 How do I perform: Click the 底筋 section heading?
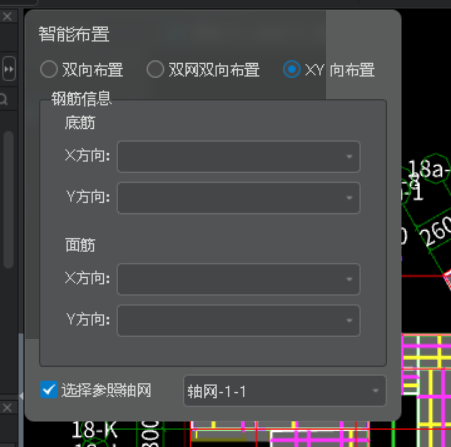pyautogui.click(x=80, y=123)
